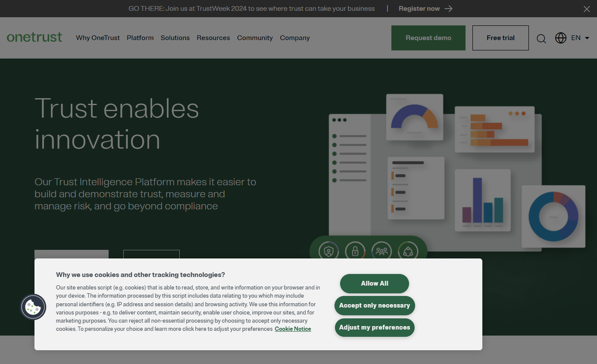Screen dimensions: 597x364
Task: Expand the EN language dropdown arrow
Action: tap(587, 38)
